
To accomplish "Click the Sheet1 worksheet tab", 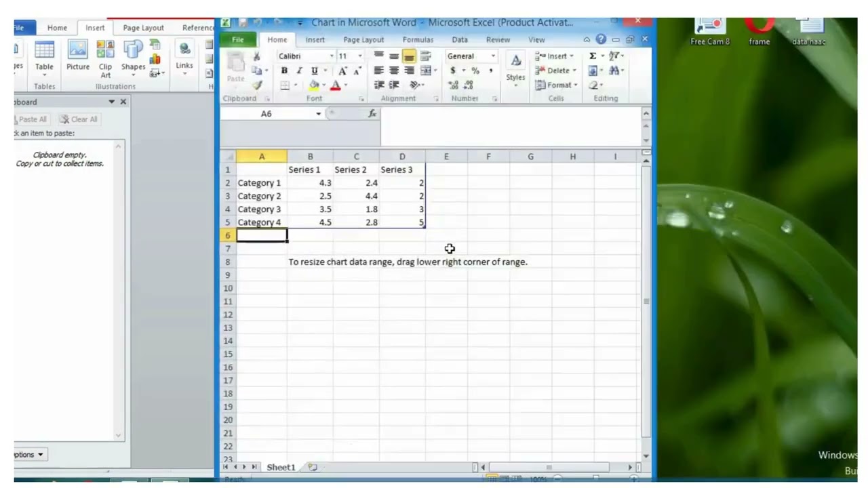I will [x=281, y=467].
